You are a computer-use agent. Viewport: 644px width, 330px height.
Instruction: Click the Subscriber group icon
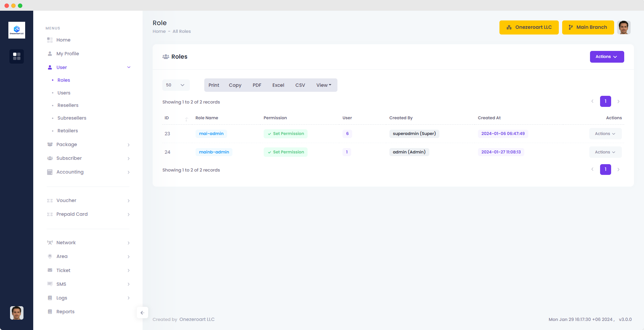click(50, 158)
